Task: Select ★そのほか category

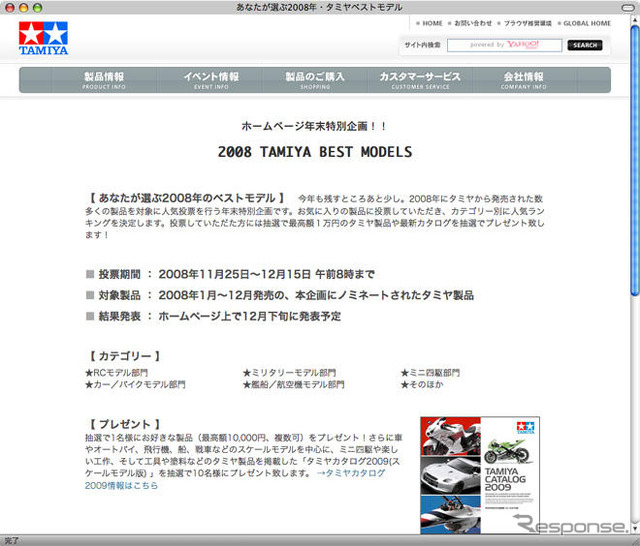Action: [x=422, y=384]
